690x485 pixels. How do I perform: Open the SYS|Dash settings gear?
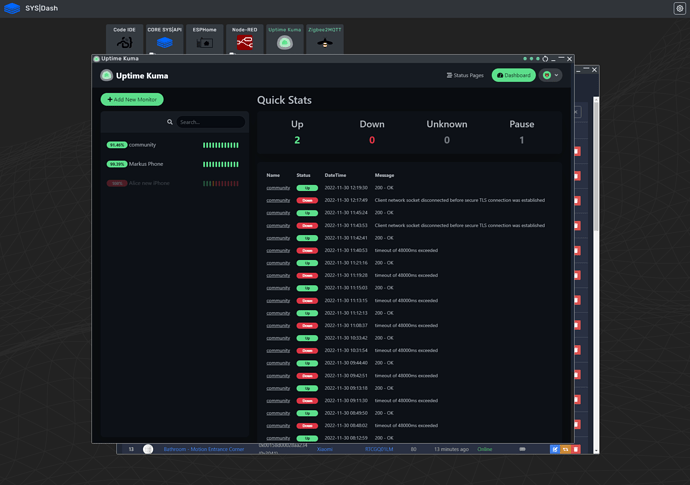tap(679, 8)
